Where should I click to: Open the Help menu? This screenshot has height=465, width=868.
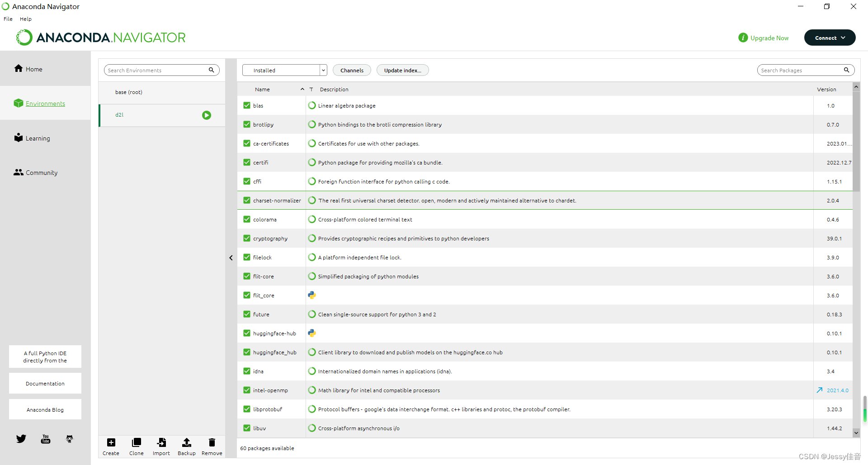click(x=26, y=19)
